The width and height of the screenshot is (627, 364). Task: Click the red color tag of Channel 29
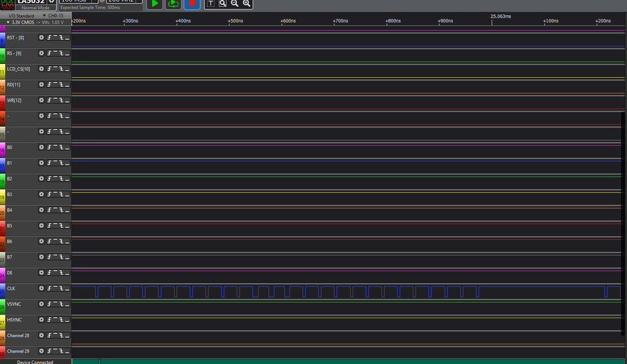click(3, 352)
